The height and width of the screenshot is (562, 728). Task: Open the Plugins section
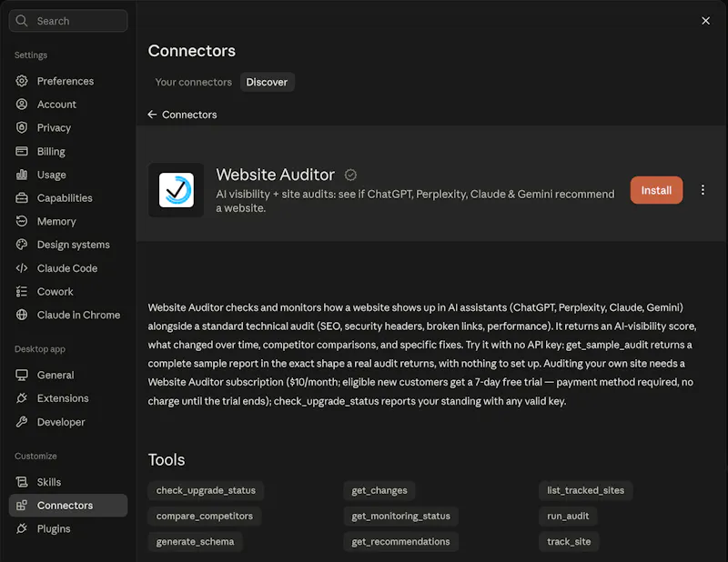[68, 528]
